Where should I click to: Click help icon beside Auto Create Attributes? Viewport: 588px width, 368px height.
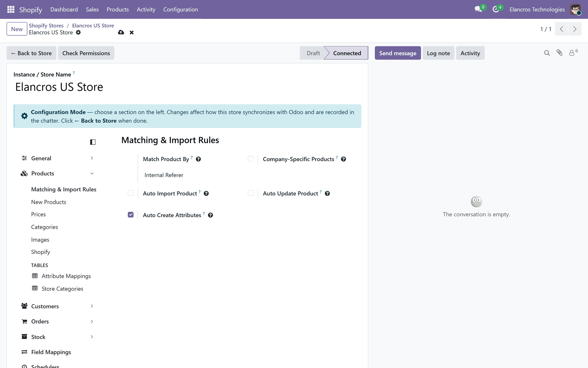point(210,215)
